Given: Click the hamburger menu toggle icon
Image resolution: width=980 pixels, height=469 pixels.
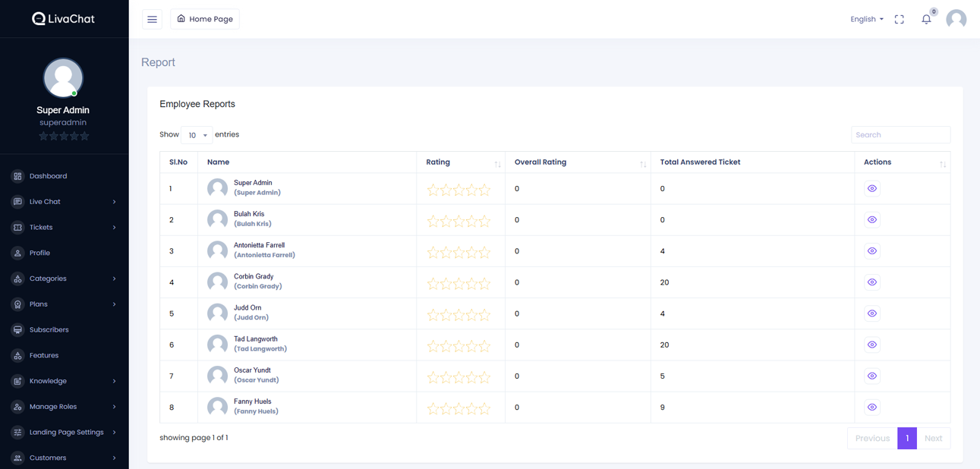Looking at the screenshot, I should 152,19.
